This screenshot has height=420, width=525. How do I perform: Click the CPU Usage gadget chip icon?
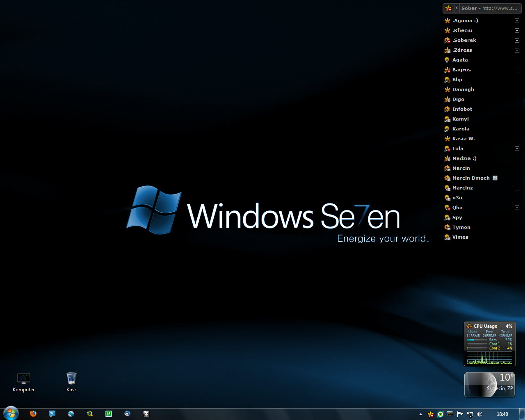pyautogui.click(x=469, y=326)
